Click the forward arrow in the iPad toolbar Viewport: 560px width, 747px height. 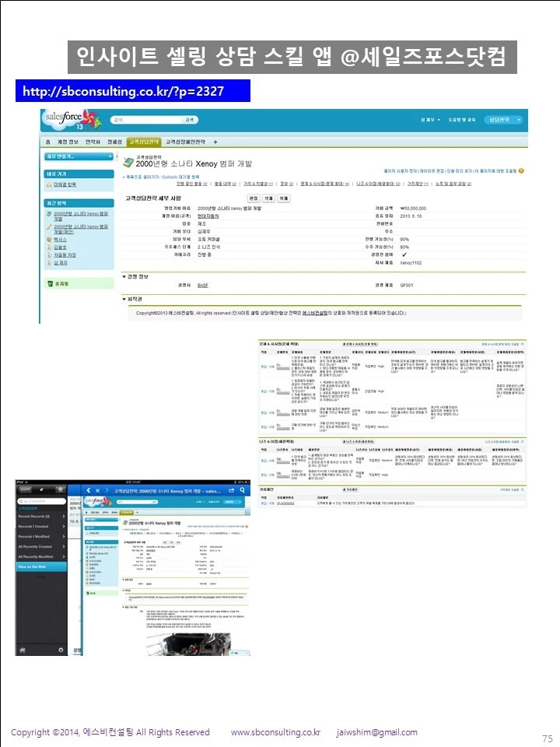click(107, 490)
